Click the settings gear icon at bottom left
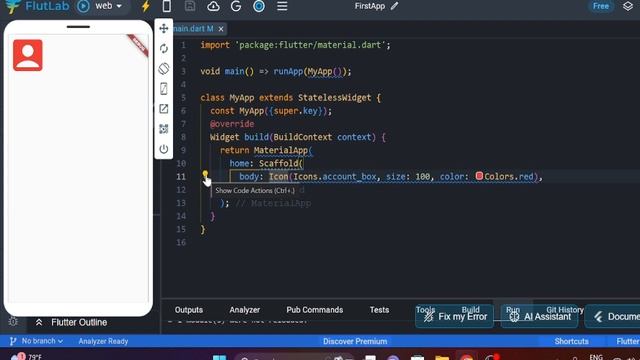 pyautogui.click(x=13, y=322)
